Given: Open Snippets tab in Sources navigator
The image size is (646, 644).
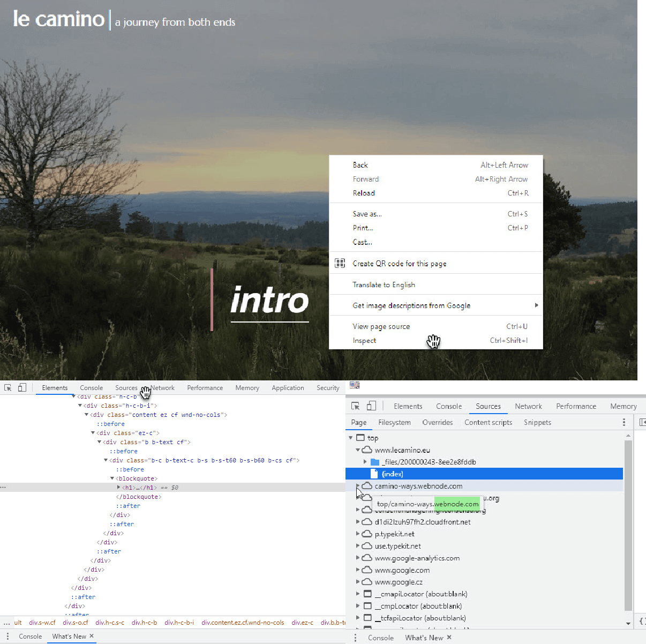Looking at the screenshot, I should pos(537,422).
